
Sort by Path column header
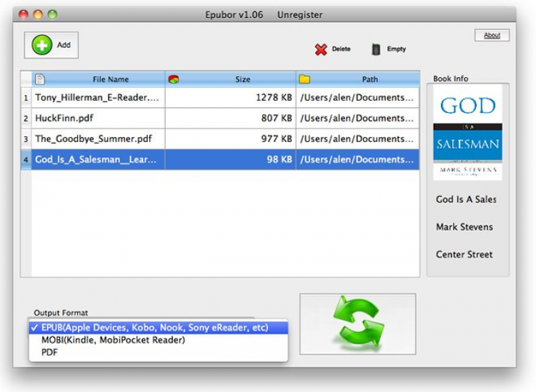click(358, 79)
